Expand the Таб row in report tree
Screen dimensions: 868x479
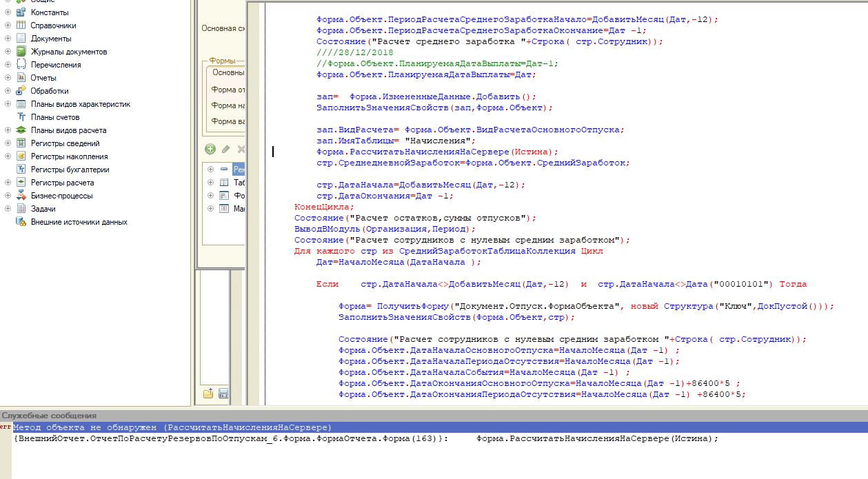211,183
